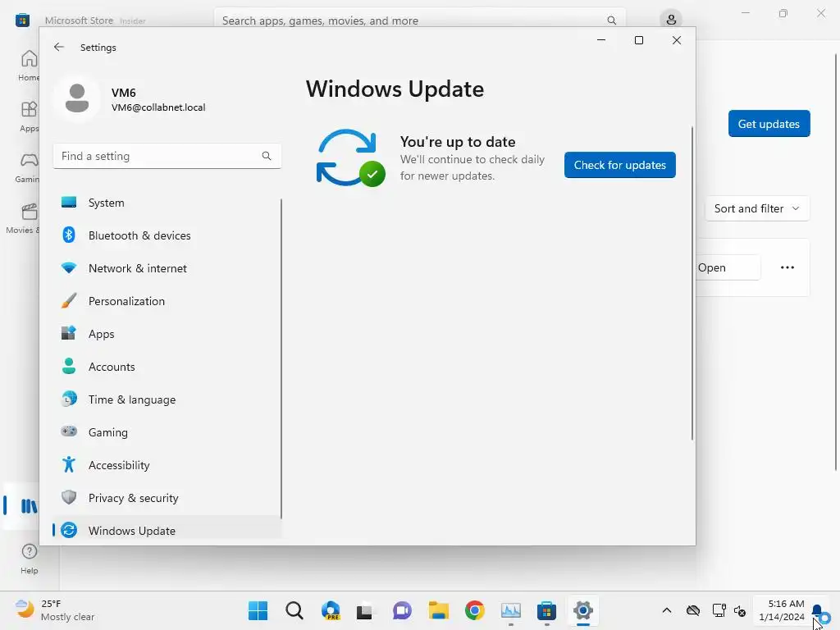840x630 pixels.
Task: Click the search magnifier in Find a setting
Action: [x=267, y=156]
